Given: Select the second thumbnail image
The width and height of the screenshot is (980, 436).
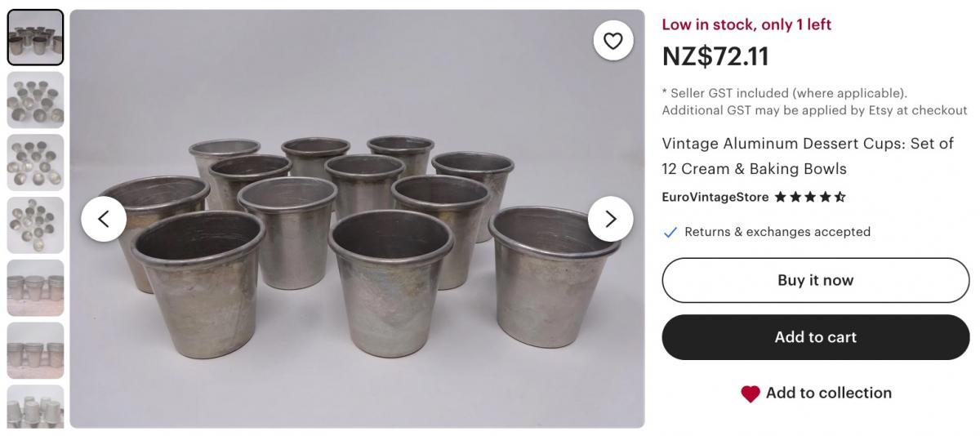Looking at the screenshot, I should 35,100.
